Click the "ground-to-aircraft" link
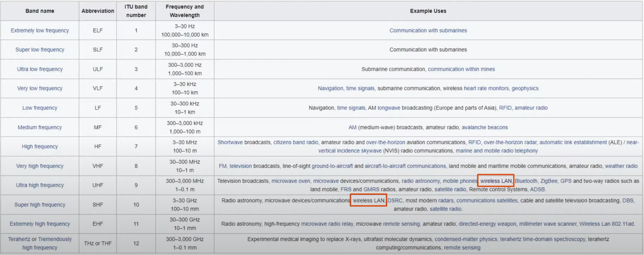644x255 pixels. [332, 166]
